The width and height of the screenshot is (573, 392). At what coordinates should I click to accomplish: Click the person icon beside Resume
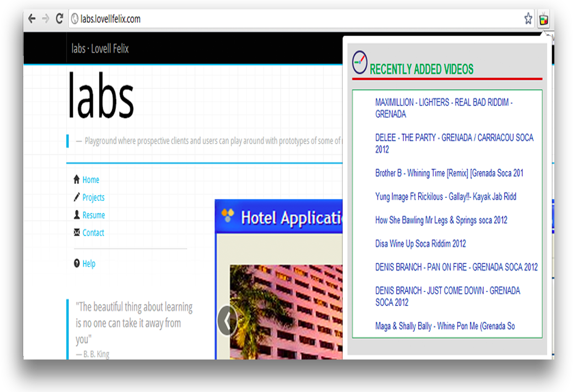point(76,214)
